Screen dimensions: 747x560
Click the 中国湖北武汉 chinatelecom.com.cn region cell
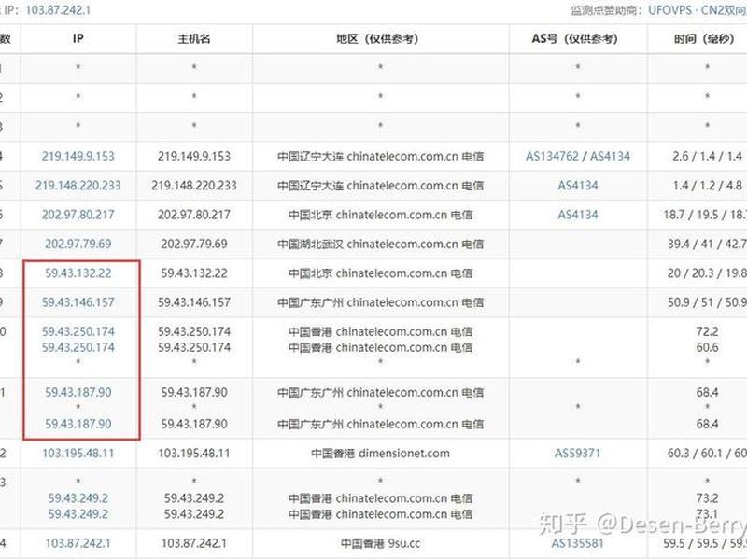[x=380, y=244]
